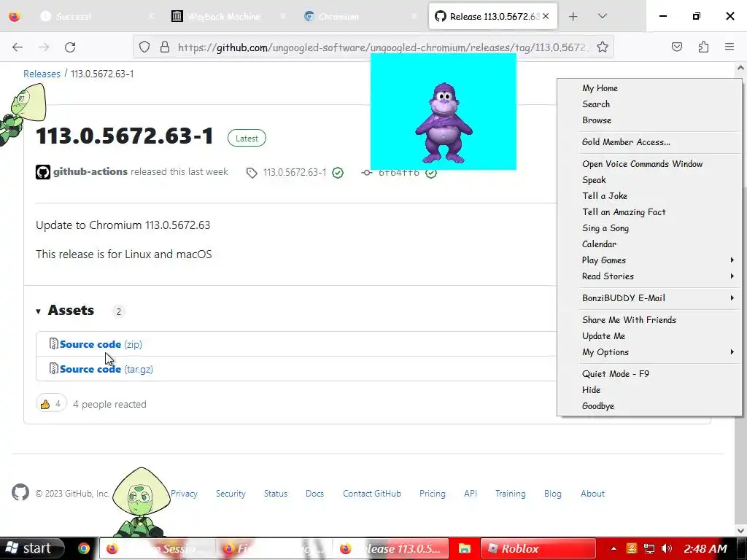Screen dimensions: 747x560
Task: Open the Extensions puzzle icon
Action: [x=703, y=47]
